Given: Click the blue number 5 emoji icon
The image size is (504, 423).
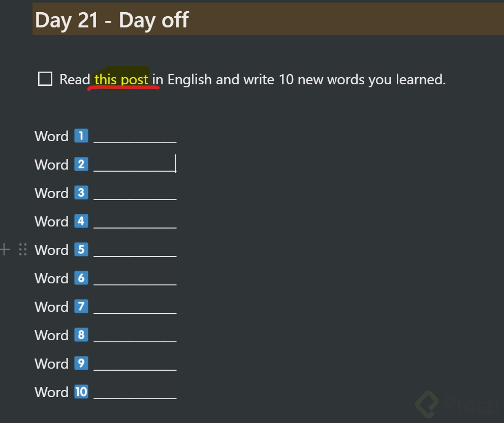Looking at the screenshot, I should tap(81, 249).
